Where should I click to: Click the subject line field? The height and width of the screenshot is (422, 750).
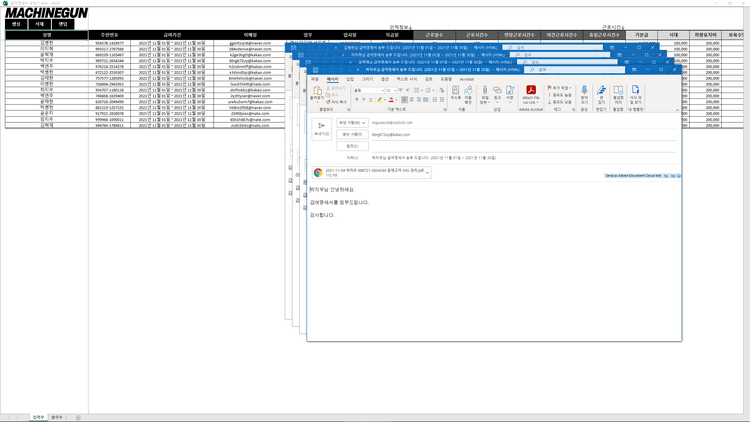(x=524, y=157)
